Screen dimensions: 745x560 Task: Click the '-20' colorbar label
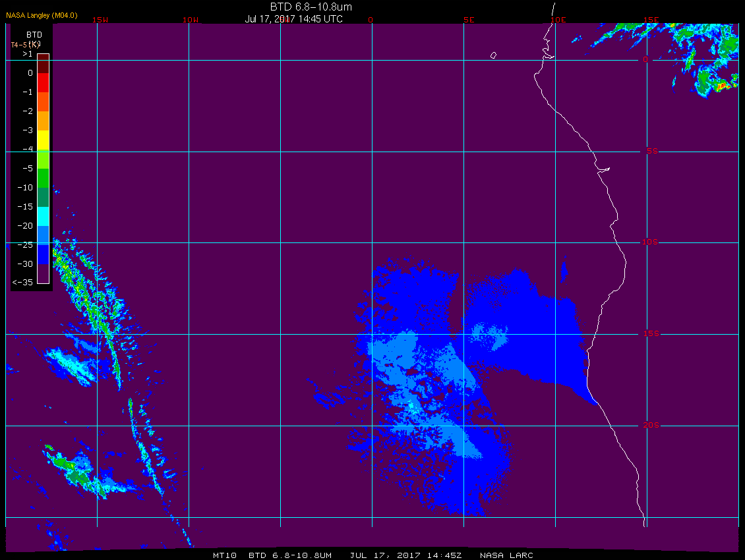click(25, 225)
